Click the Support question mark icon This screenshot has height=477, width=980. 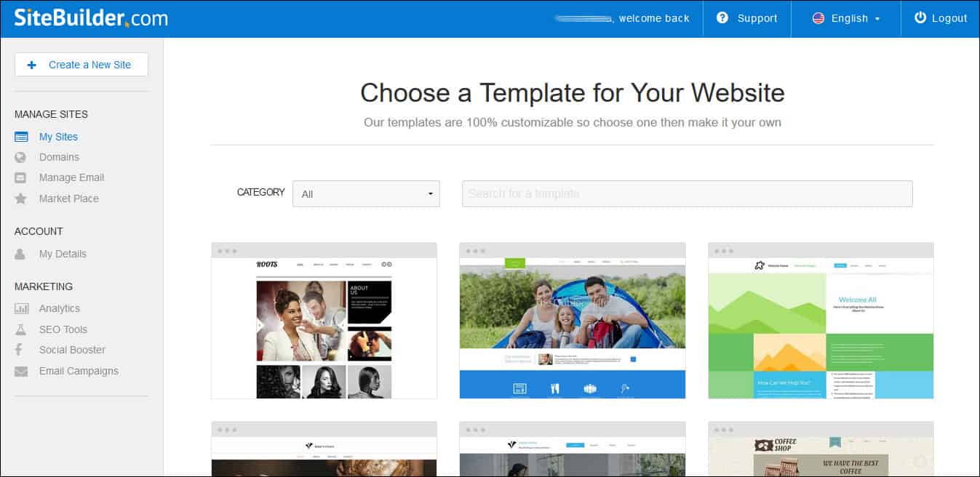coord(722,18)
